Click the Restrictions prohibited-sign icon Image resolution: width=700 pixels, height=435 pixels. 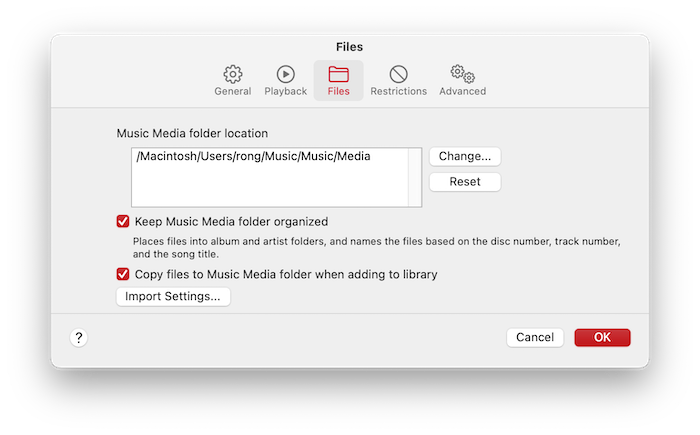coord(398,74)
